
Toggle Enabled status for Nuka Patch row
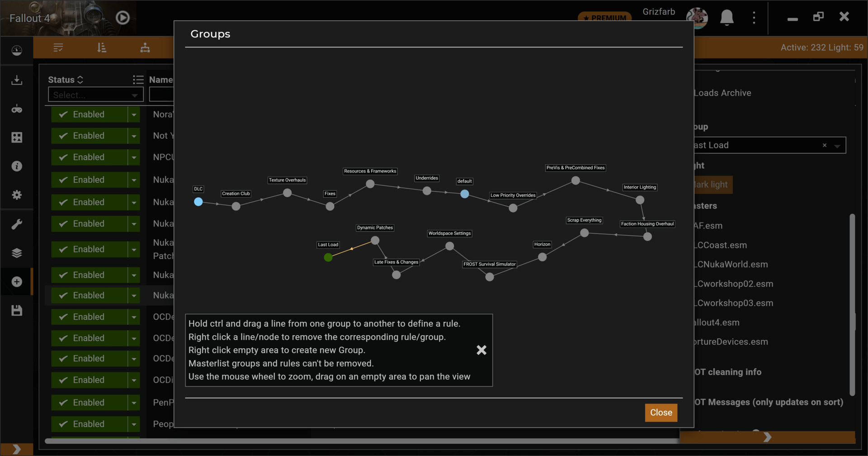(89, 249)
